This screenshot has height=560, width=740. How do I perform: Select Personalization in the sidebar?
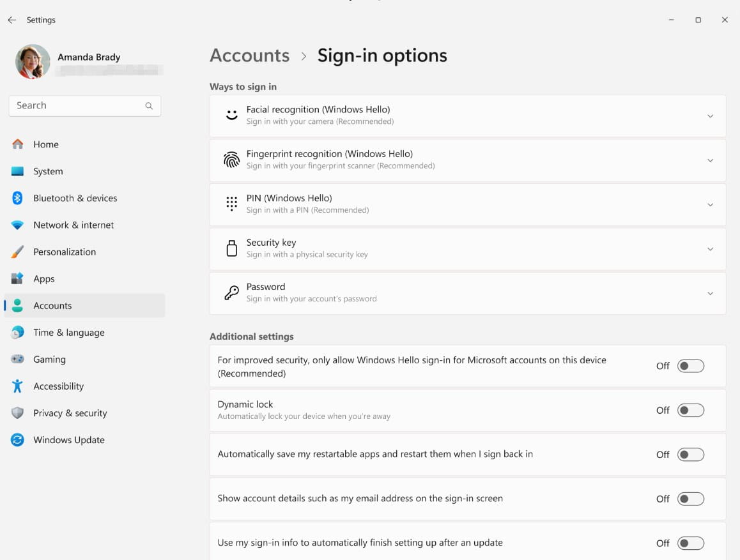[84, 252]
